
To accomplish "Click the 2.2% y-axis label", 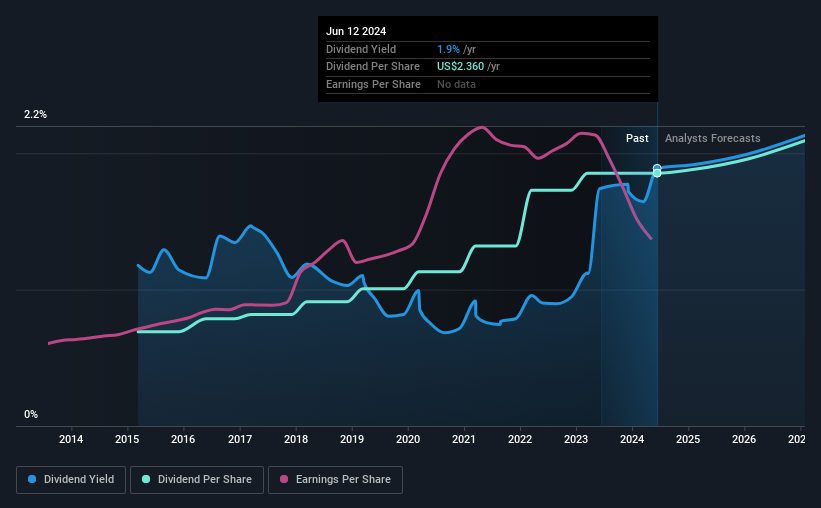I will 35,115.
